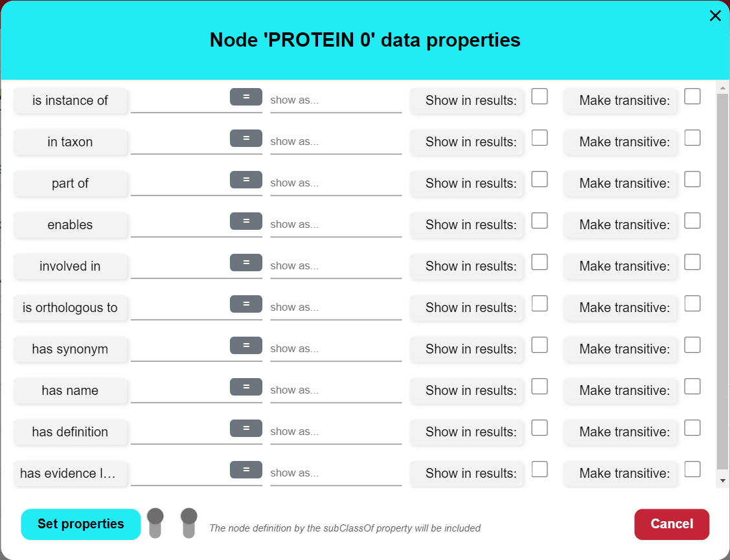Enable Show in results for 'has name'

click(x=540, y=386)
